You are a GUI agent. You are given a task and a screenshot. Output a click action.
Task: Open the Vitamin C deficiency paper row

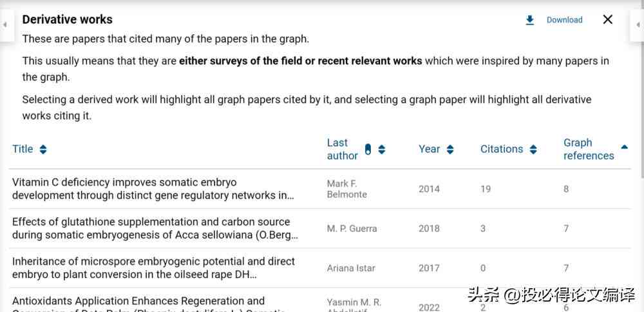click(x=320, y=189)
